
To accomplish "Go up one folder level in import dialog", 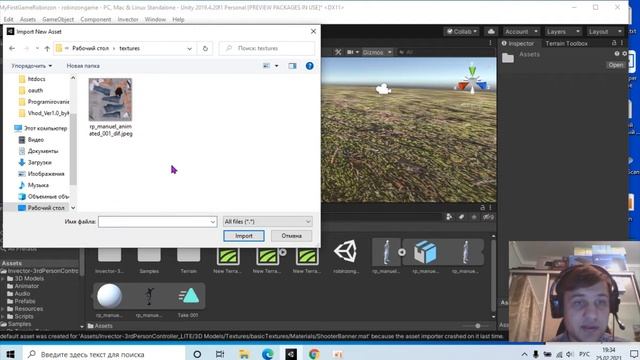I will [x=47, y=48].
